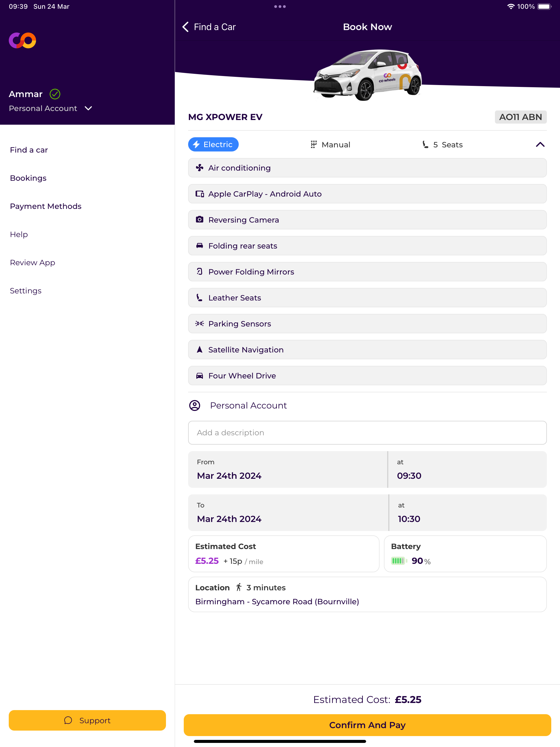The height and width of the screenshot is (747, 560).
Task: Open the From time 09:30 picker
Action: pyautogui.click(x=468, y=469)
